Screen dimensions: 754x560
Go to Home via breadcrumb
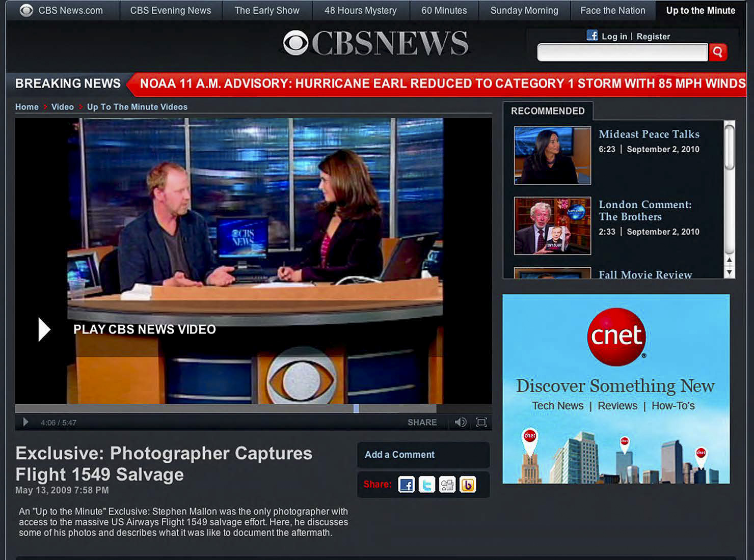point(27,107)
